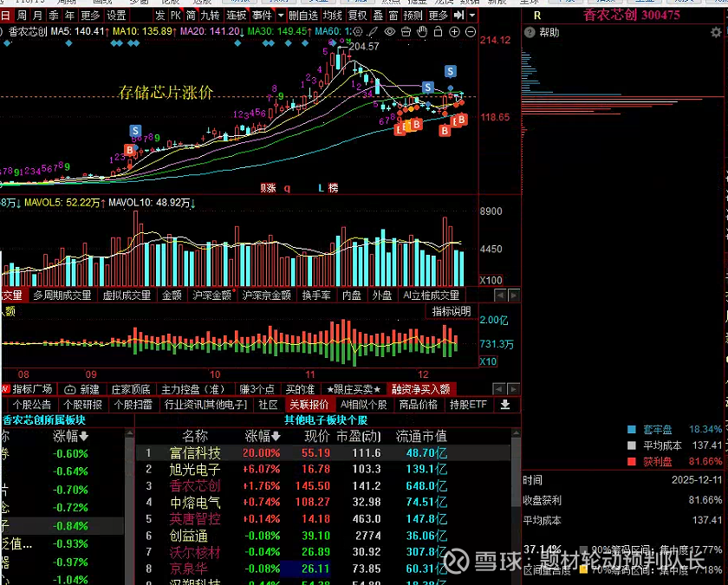Zoom in chart with plus icon

[454, 31]
